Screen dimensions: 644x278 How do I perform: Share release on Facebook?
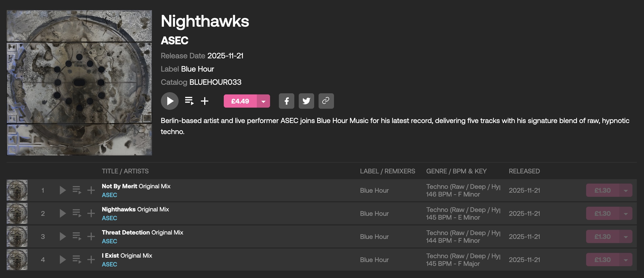pos(286,101)
